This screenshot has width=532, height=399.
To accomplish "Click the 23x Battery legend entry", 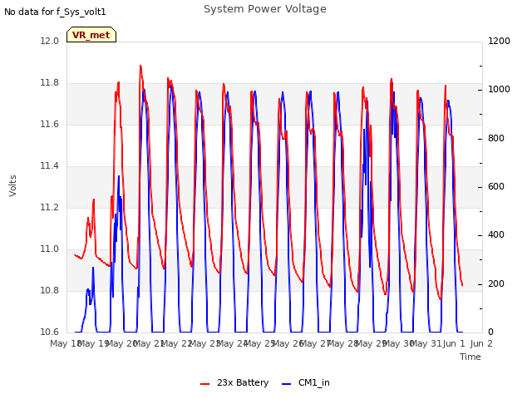I will 234,382.
